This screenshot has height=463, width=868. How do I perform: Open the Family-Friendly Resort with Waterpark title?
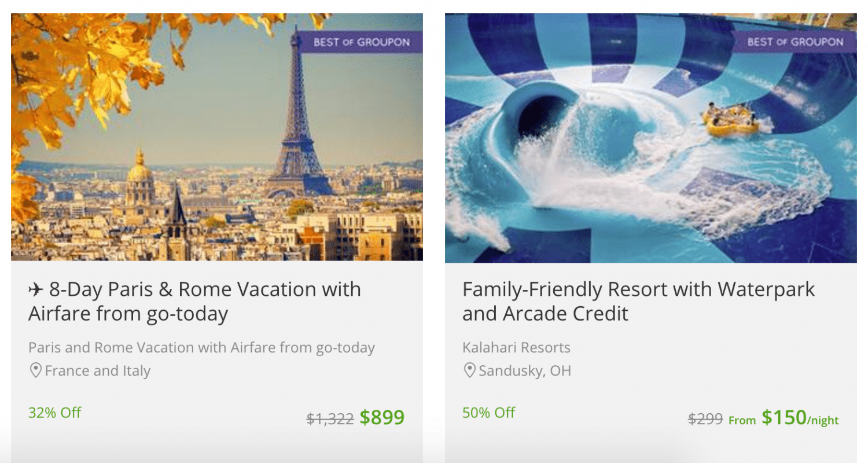coord(639,302)
